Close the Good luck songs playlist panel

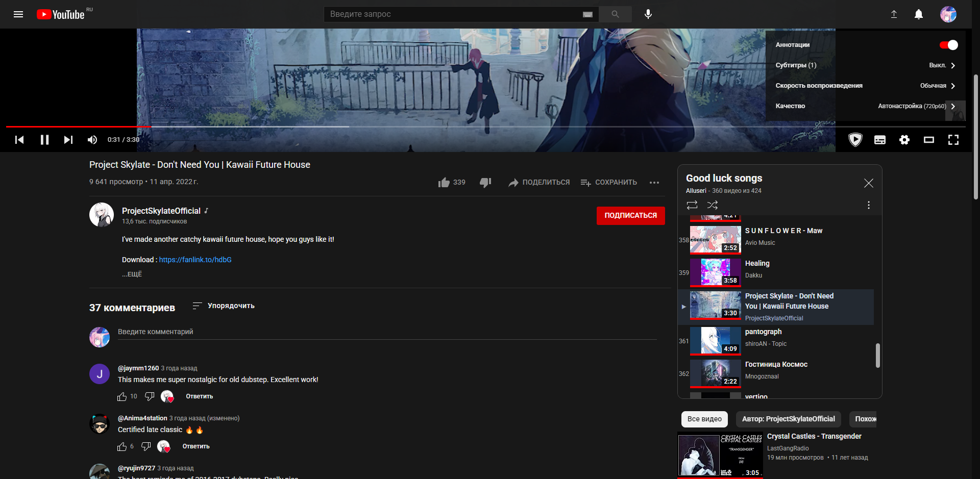pyautogui.click(x=869, y=183)
